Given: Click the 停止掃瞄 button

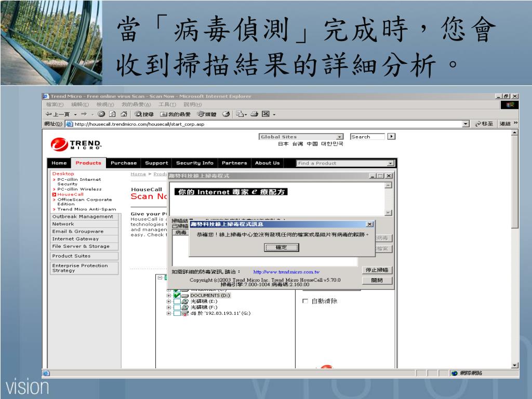Looking at the screenshot, I should point(377,270).
